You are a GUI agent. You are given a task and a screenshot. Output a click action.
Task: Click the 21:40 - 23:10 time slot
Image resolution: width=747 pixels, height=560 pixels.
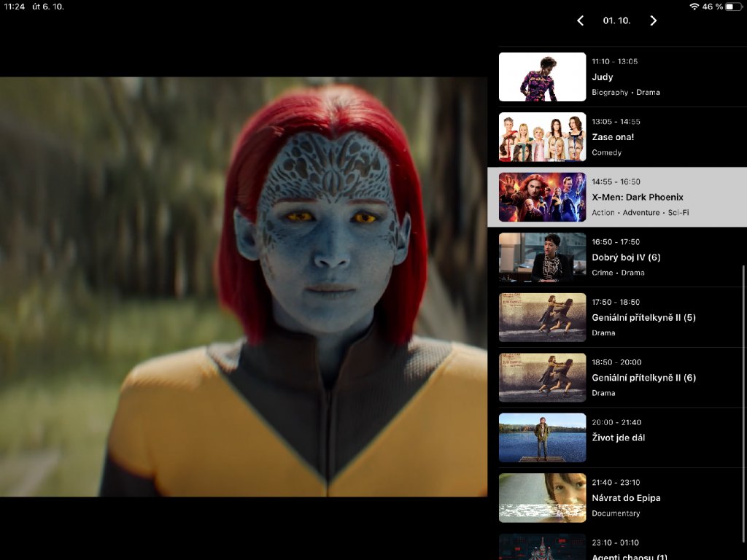click(616, 483)
